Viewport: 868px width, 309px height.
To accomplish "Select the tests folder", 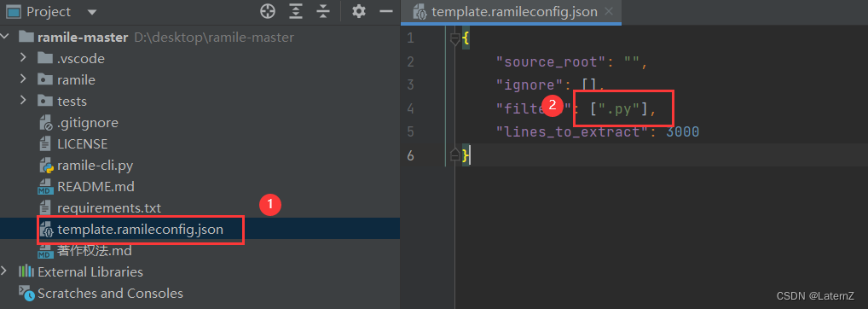I will (x=72, y=102).
